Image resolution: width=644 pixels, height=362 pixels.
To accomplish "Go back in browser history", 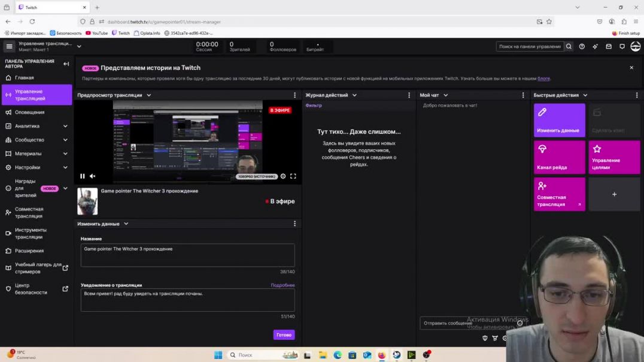I will click(8, 22).
